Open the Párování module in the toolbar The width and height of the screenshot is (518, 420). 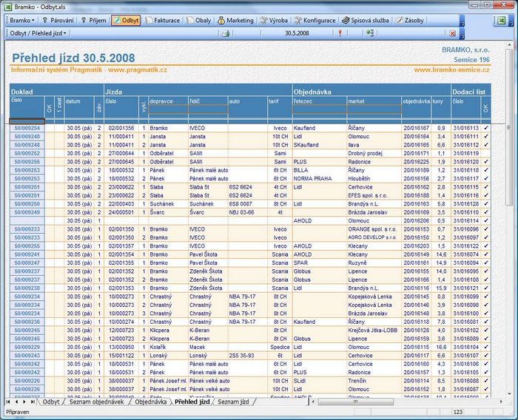[58, 21]
